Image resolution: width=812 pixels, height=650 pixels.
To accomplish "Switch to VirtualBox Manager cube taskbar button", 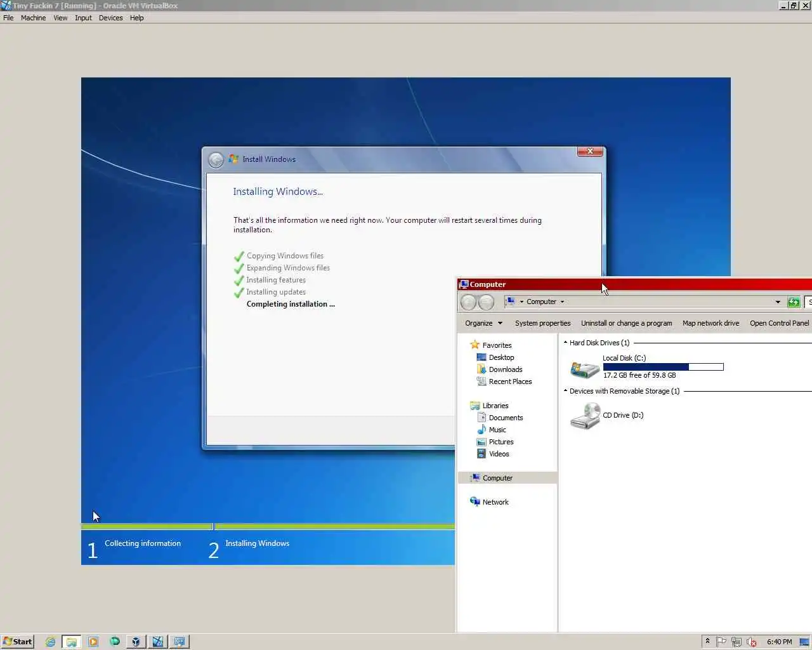I will 136,642.
